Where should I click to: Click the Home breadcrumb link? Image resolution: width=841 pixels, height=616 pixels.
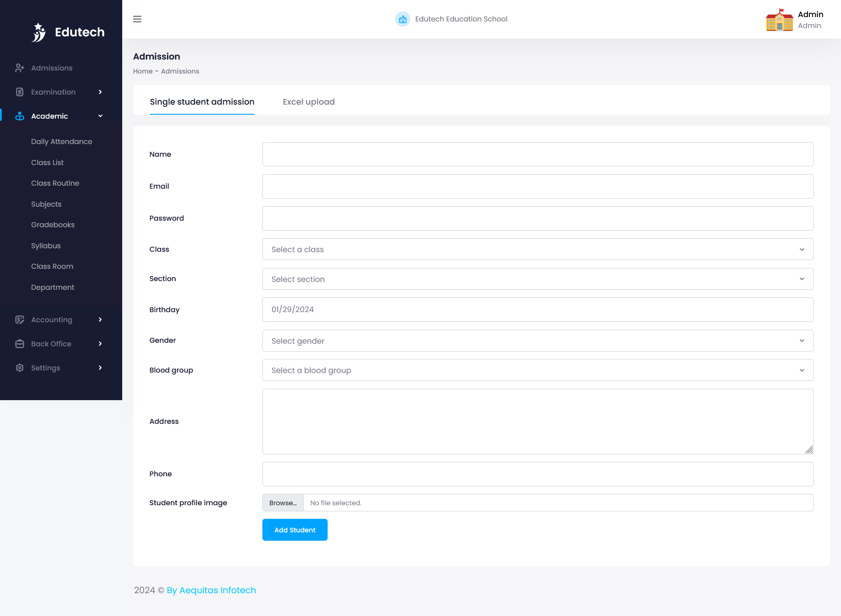142,71
